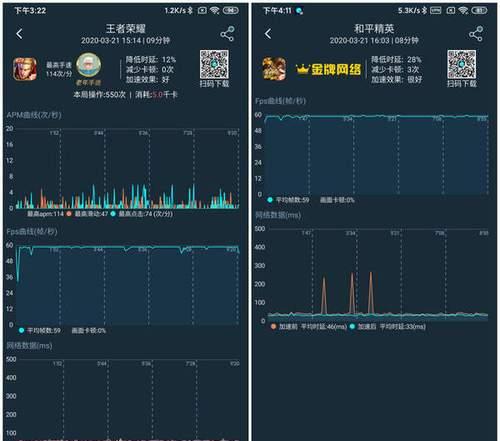Tap orange 最高滑动:47 legend dot
Image resolution: width=500 pixels, height=441 pixels.
69,214
